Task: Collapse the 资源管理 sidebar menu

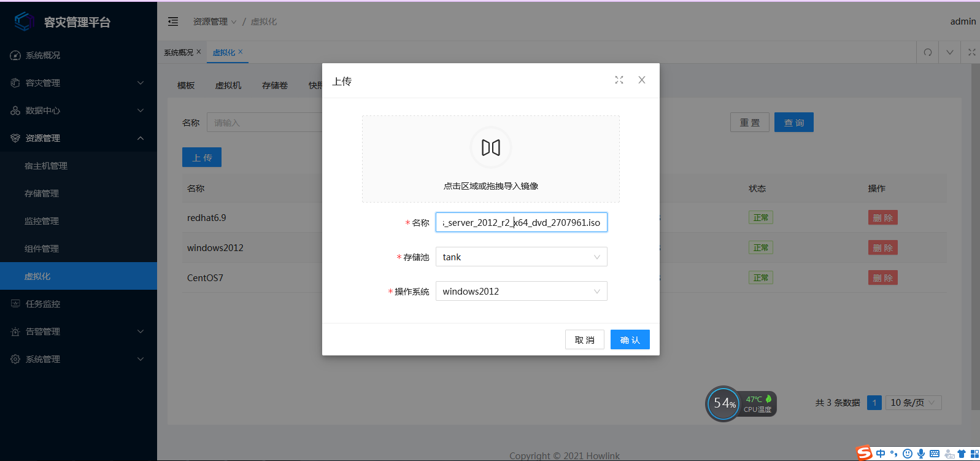Action: point(79,138)
